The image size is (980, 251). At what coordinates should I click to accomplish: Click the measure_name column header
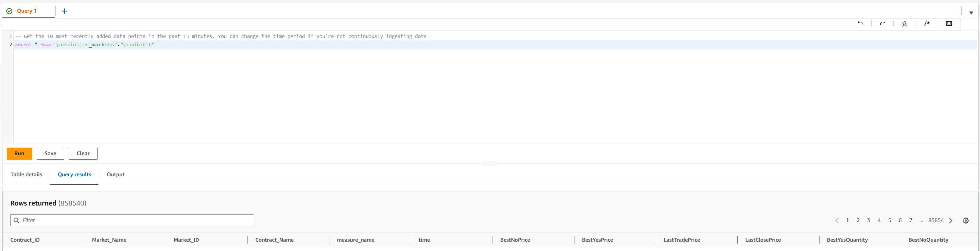pos(356,240)
